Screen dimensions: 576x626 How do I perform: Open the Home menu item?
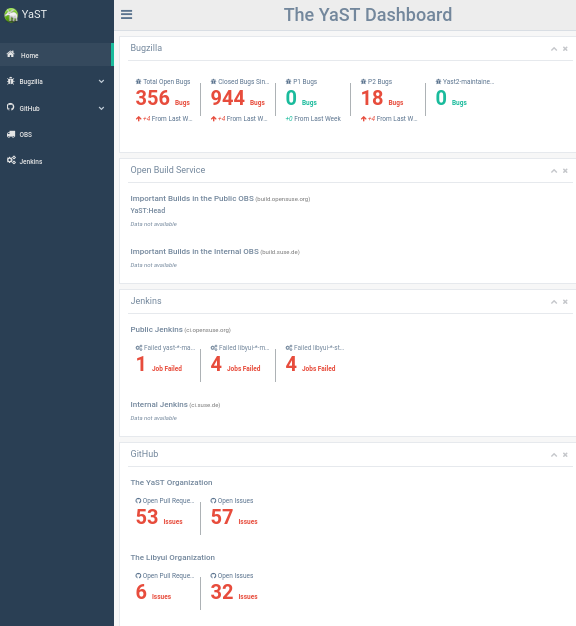[57, 55]
